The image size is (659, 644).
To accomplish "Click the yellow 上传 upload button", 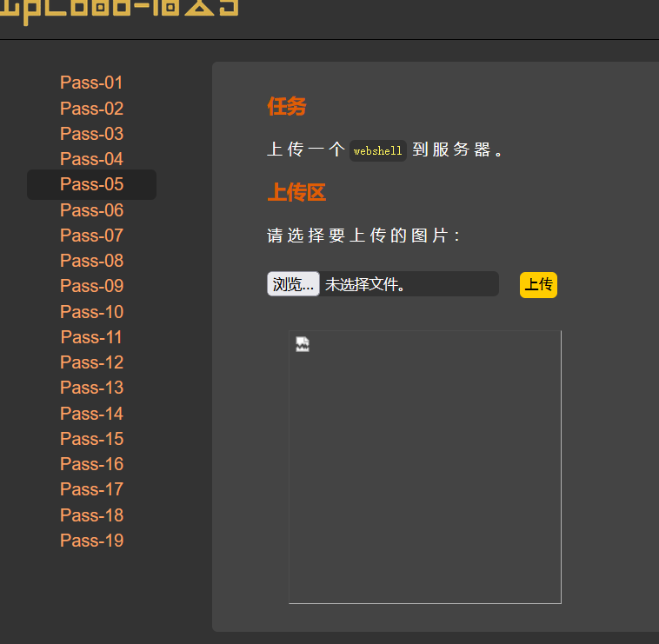I will pos(538,285).
